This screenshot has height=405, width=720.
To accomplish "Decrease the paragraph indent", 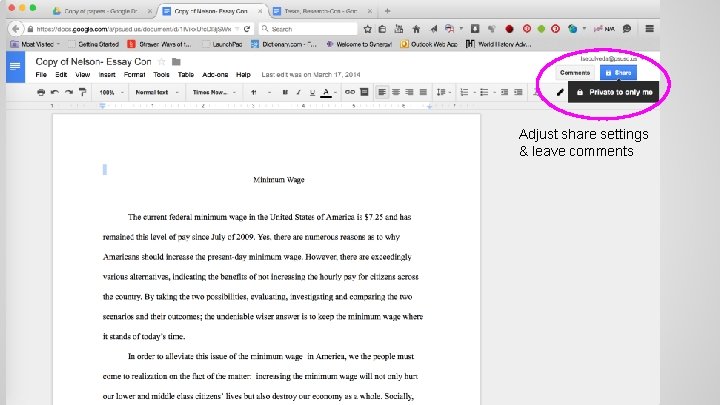I will (x=504, y=92).
